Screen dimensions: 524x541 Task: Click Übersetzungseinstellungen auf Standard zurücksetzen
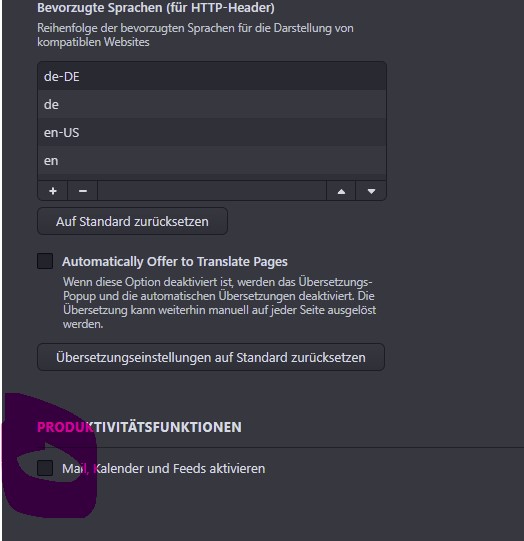click(211, 357)
